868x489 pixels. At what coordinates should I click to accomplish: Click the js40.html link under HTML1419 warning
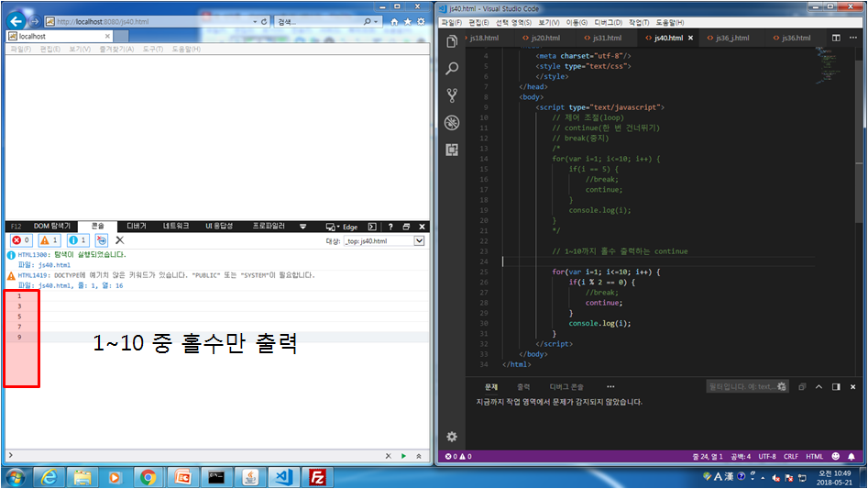(54, 285)
